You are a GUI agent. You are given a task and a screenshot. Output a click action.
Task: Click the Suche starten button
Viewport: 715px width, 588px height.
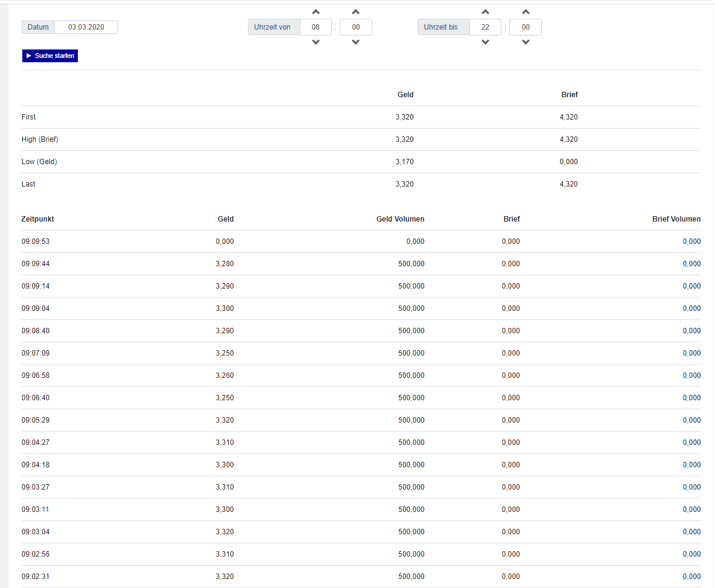[50, 56]
